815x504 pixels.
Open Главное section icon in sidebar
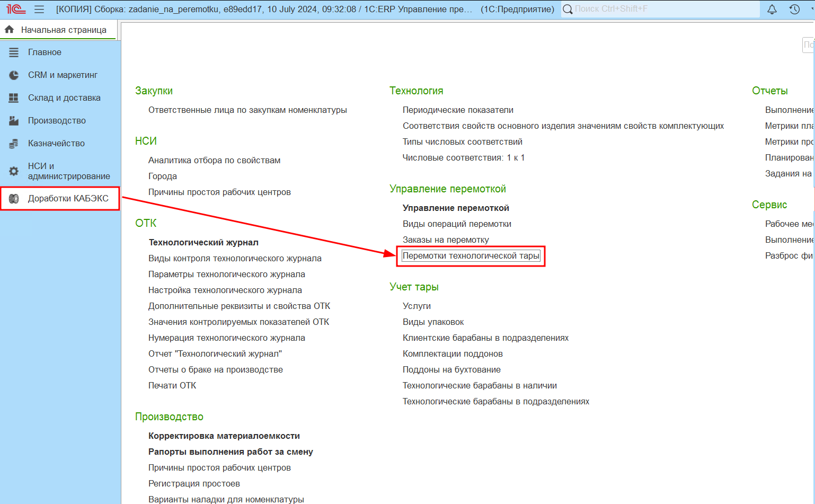pos(14,52)
